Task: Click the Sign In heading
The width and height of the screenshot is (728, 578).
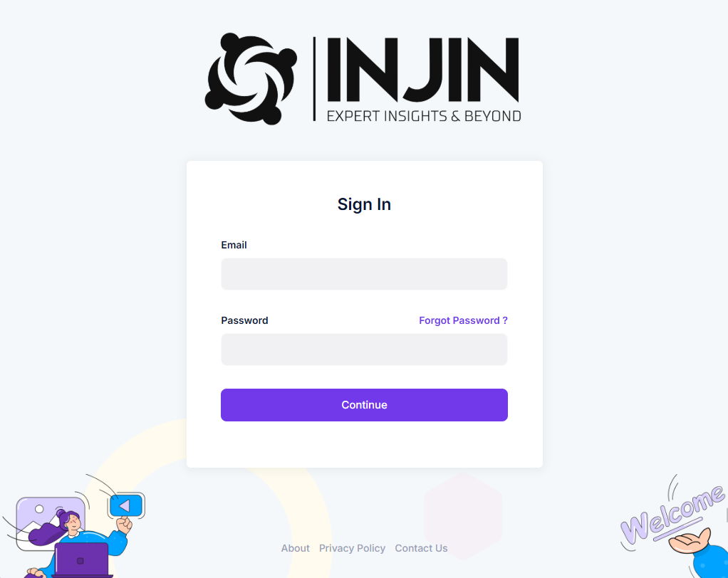Action: 364,204
